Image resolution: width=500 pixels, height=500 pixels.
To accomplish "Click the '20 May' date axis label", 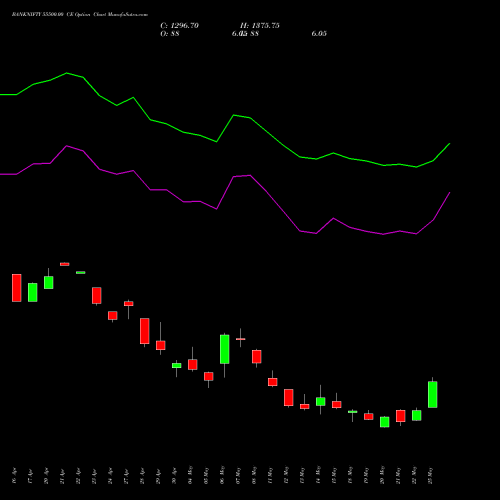I will coord(382,475).
